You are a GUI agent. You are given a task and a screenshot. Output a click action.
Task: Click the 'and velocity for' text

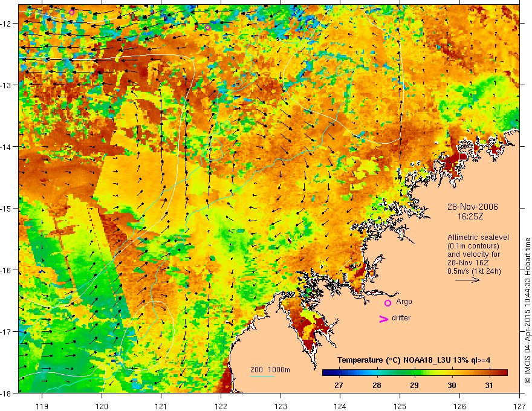click(x=473, y=254)
